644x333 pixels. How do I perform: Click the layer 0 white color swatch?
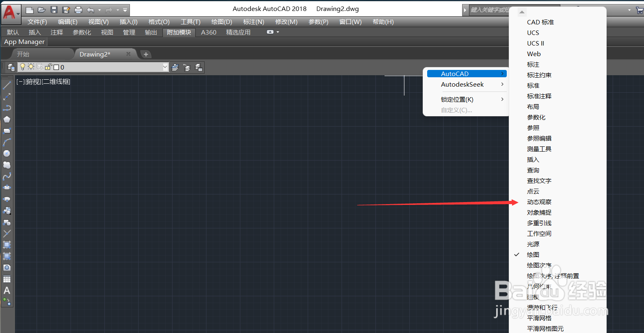tap(56, 67)
